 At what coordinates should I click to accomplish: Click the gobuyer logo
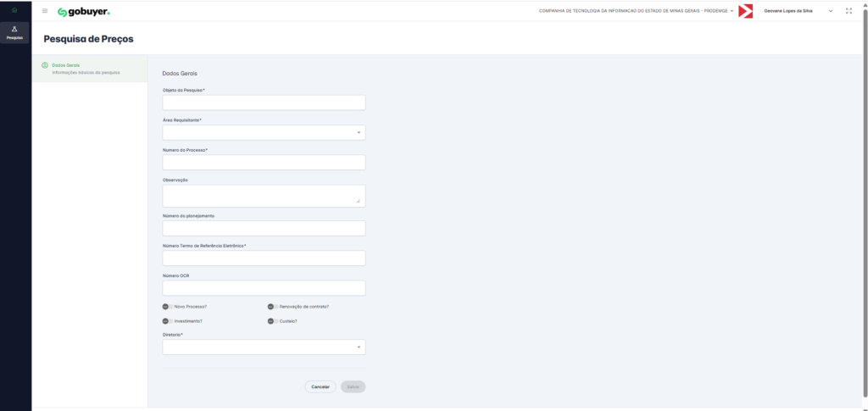click(84, 11)
